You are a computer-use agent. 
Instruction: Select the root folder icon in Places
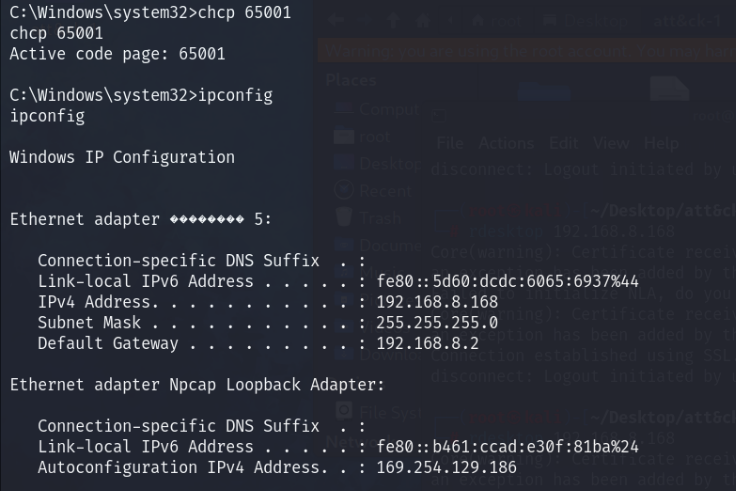coord(343,135)
